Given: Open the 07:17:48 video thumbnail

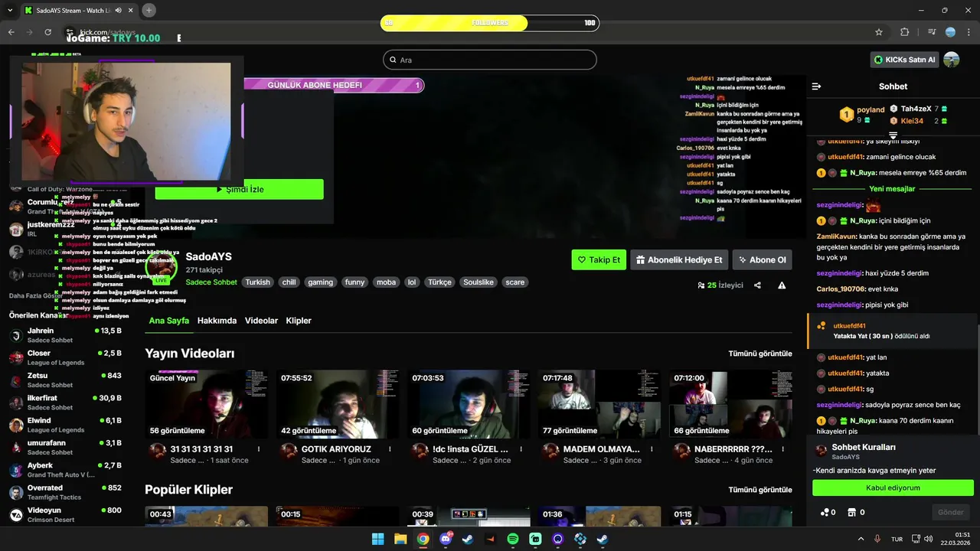Looking at the screenshot, I should tap(599, 404).
